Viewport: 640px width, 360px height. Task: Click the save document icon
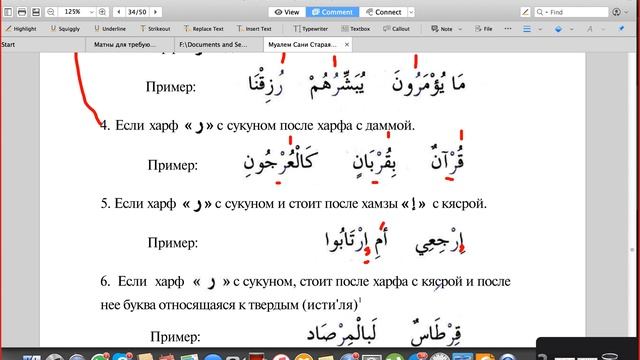tap(36, 12)
